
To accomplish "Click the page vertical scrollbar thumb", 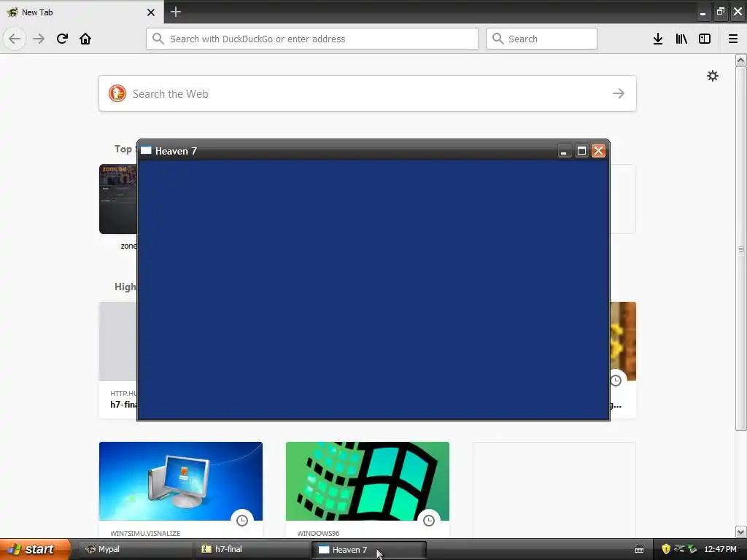I will [741, 249].
